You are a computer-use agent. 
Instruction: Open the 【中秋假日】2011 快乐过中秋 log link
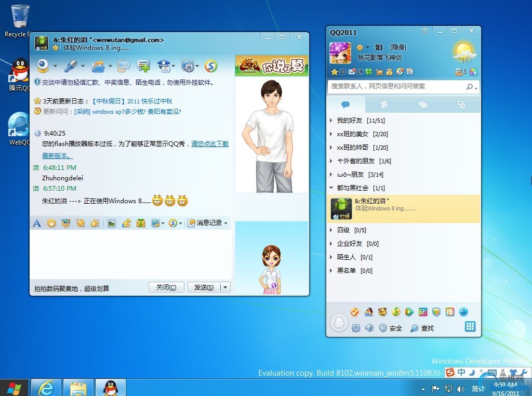(x=132, y=101)
